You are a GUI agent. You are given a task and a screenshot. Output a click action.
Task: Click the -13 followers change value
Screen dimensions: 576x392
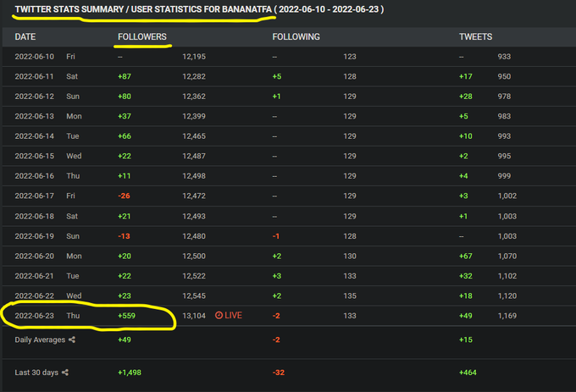[x=125, y=236]
